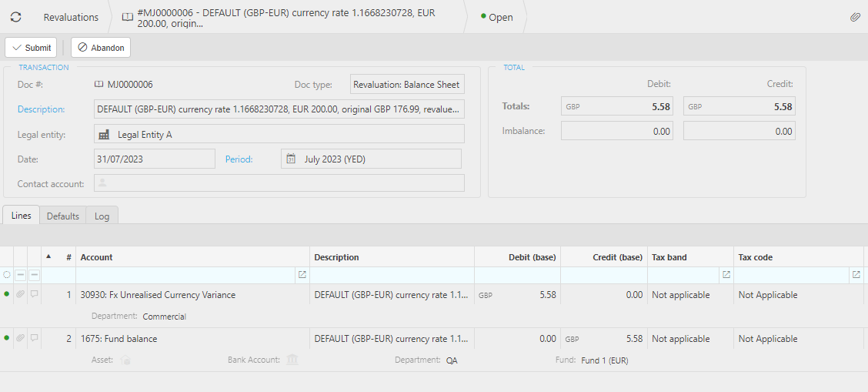Click Totals debit field GBP 5.58

[617, 106]
